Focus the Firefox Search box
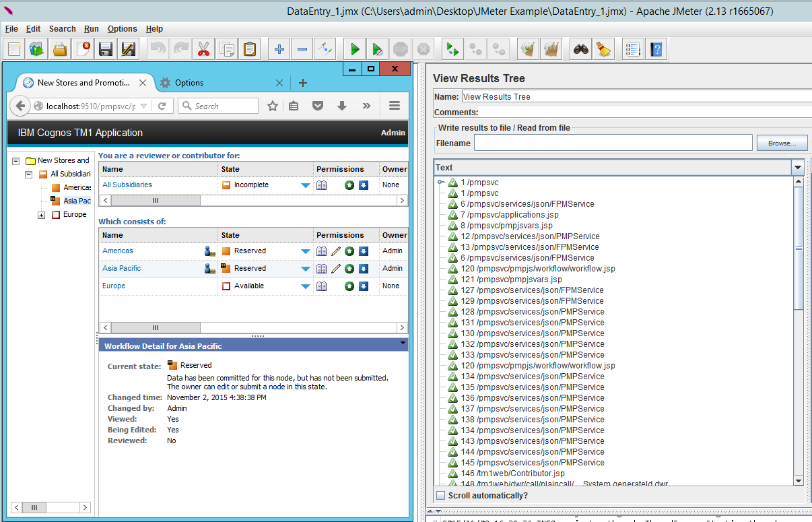Image resolution: width=812 pixels, height=522 pixels. [218, 106]
